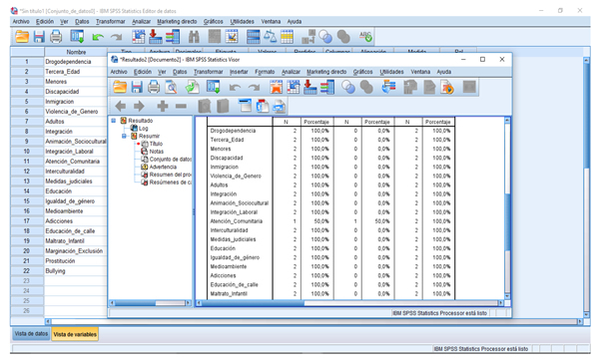This screenshot has width=599, height=364.
Task: Insert heading icon in Viewer toolbar
Action: (245, 106)
